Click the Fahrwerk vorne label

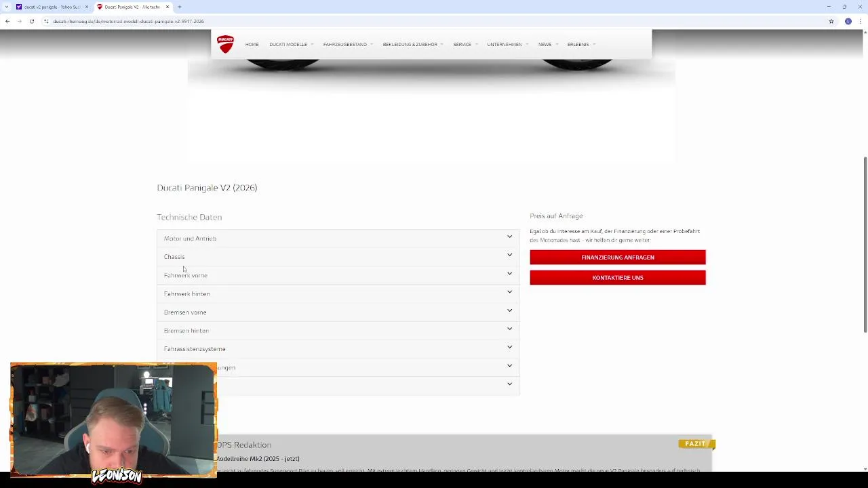pos(186,275)
